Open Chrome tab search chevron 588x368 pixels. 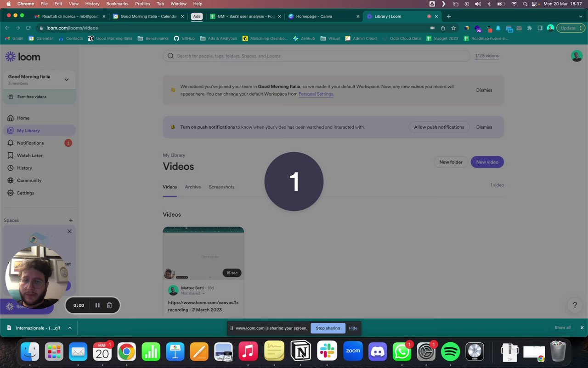pos(582,17)
